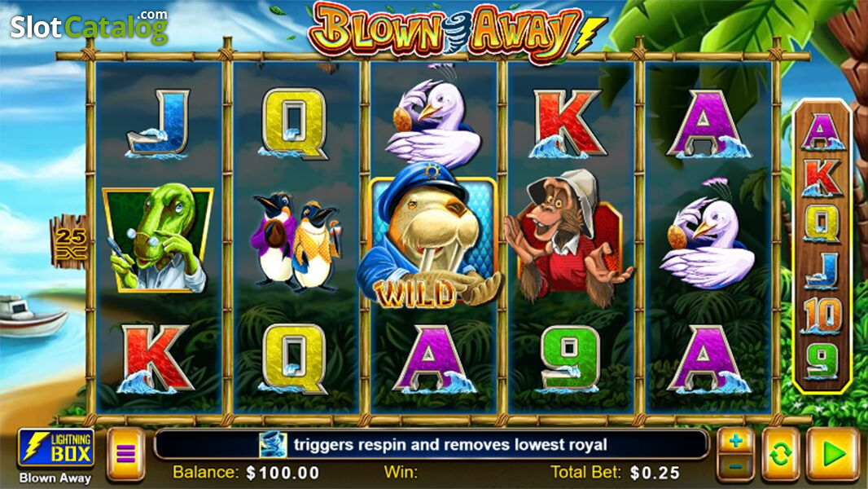Click the white bird symbol on reel three

[432, 123]
